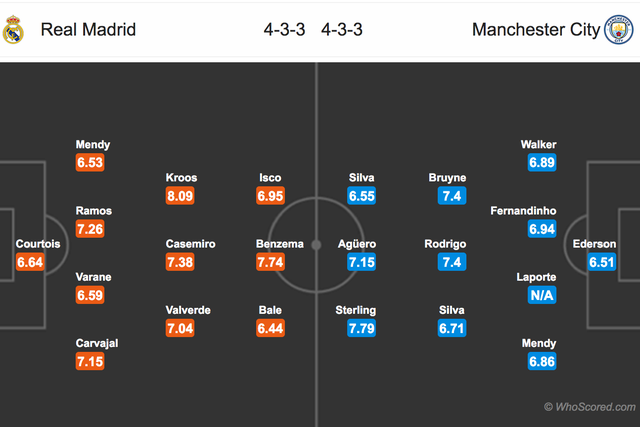Open the Real Madrid team name link

click(x=88, y=30)
